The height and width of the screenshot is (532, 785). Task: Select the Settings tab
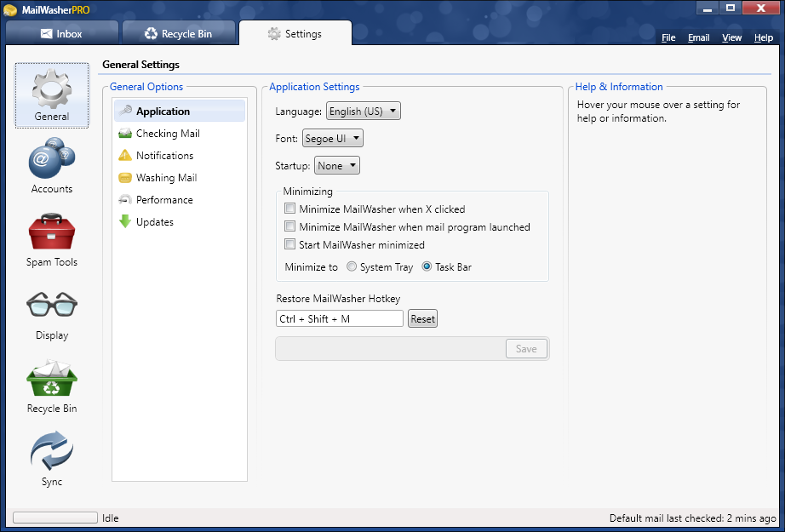point(295,33)
